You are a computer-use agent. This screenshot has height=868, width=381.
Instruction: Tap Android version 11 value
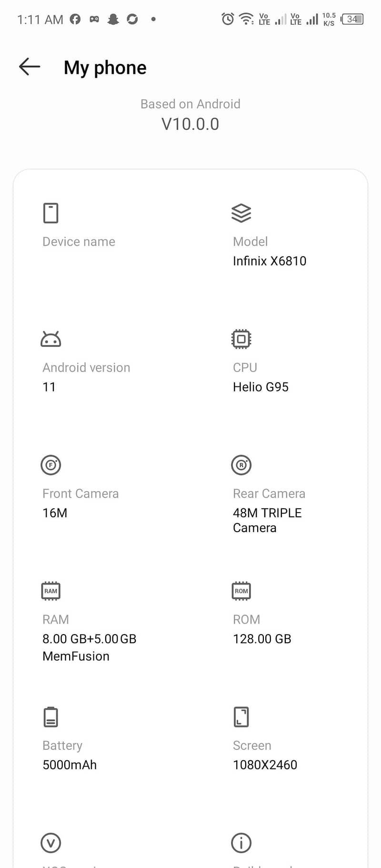point(49,387)
